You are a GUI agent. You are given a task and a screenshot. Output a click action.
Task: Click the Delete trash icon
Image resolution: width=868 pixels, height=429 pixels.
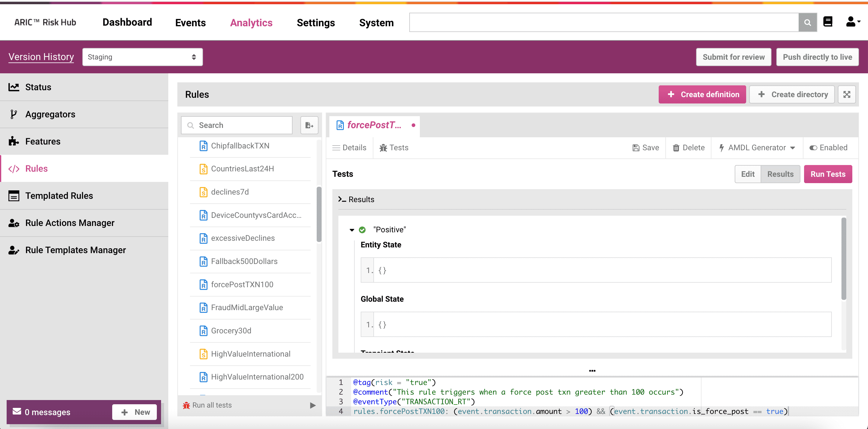coord(676,148)
